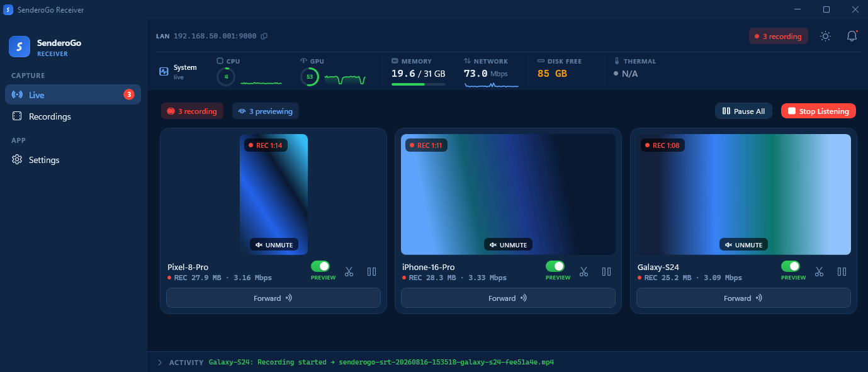Viewport: 868px width, 372px height.
Task: Click the REC 1:08 badge on Galaxy-S24
Action: [x=662, y=145]
